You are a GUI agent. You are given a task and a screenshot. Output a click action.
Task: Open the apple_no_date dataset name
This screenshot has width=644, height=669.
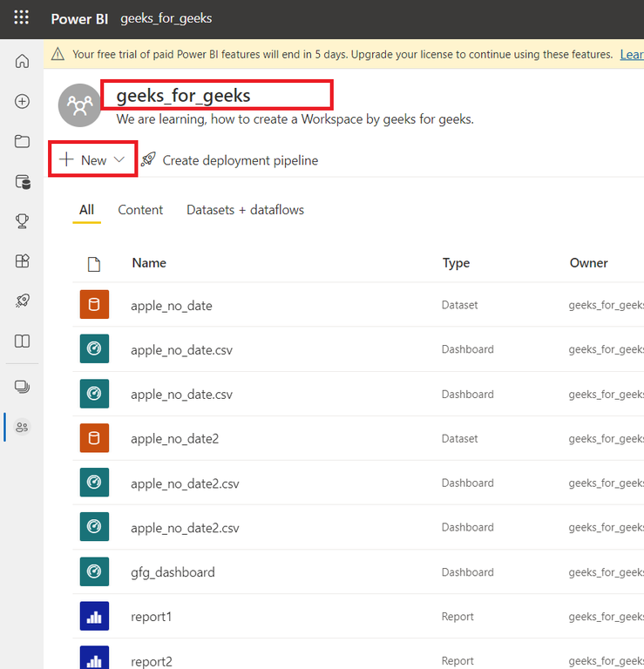pos(172,306)
